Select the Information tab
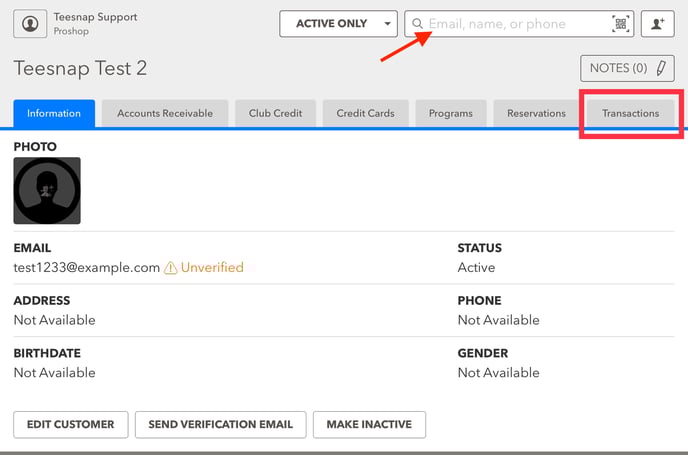This screenshot has width=688, height=455. [54, 113]
